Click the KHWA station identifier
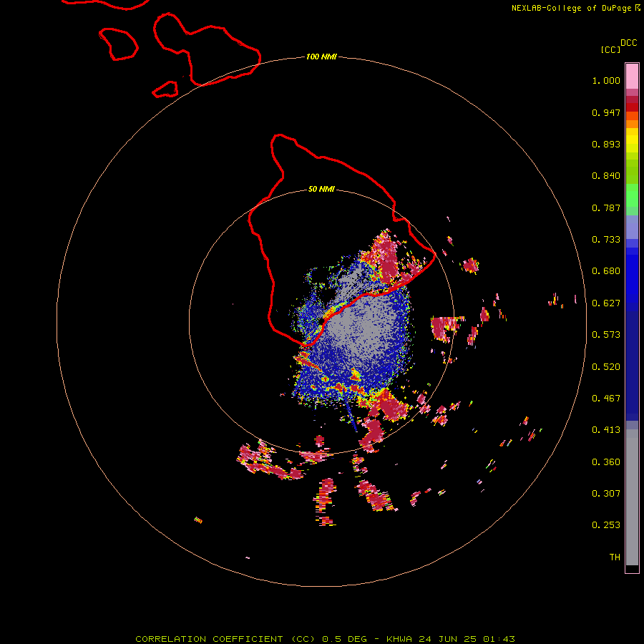This screenshot has height=644, width=644. pos(399,639)
